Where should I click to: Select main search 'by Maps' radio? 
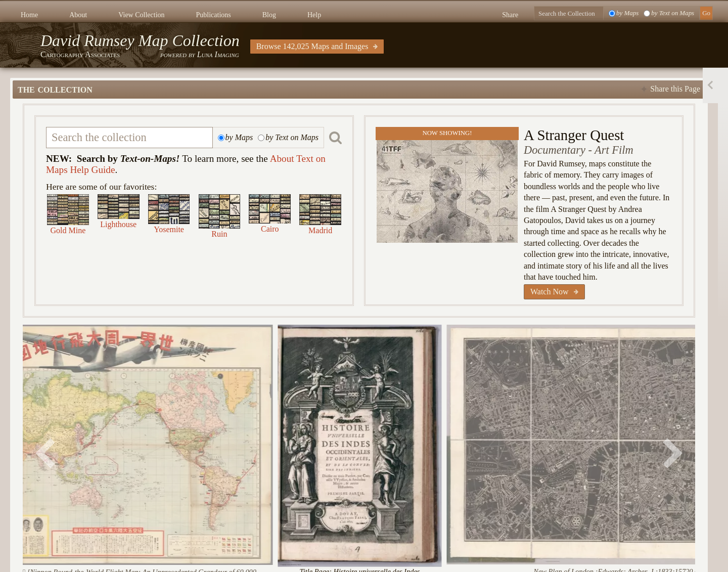tap(221, 138)
